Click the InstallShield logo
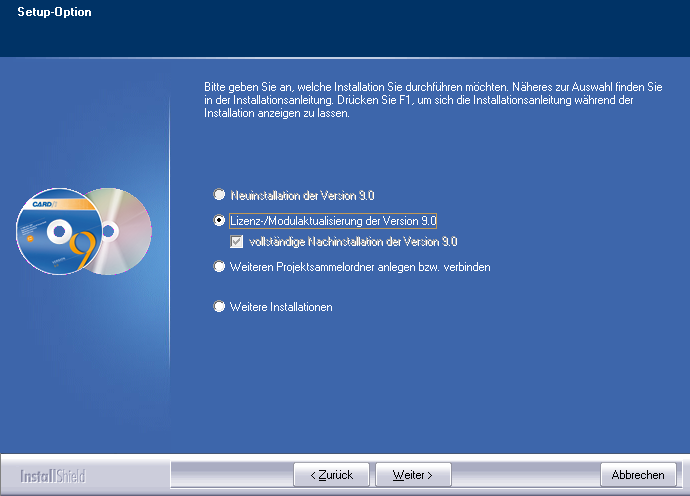The height and width of the screenshot is (496, 690). coord(53,474)
